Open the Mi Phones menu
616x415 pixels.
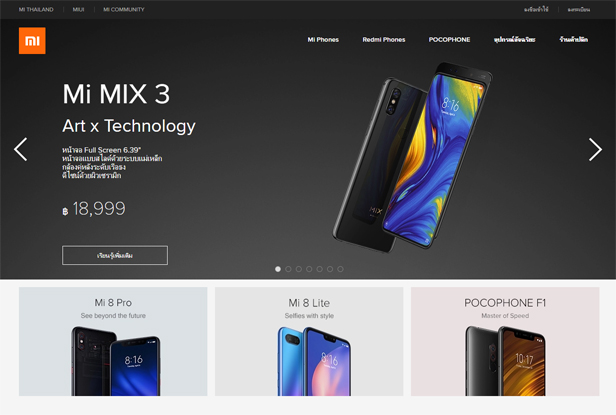pyautogui.click(x=323, y=40)
